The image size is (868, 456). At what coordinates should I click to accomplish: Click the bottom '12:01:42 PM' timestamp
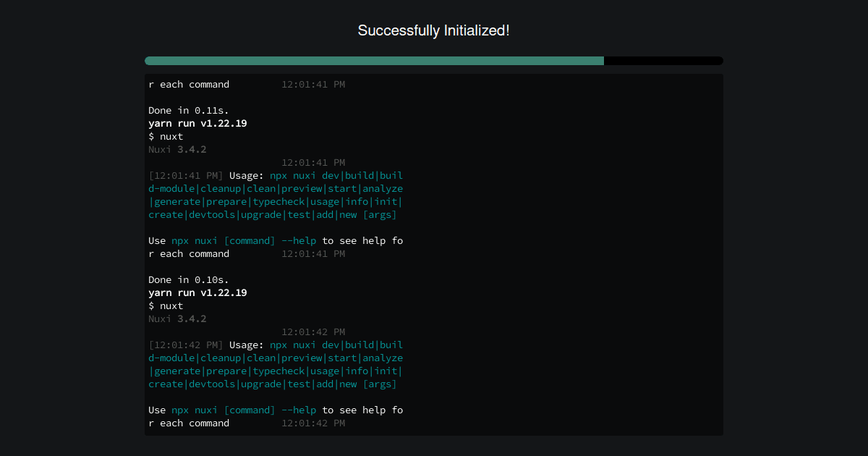314,423
